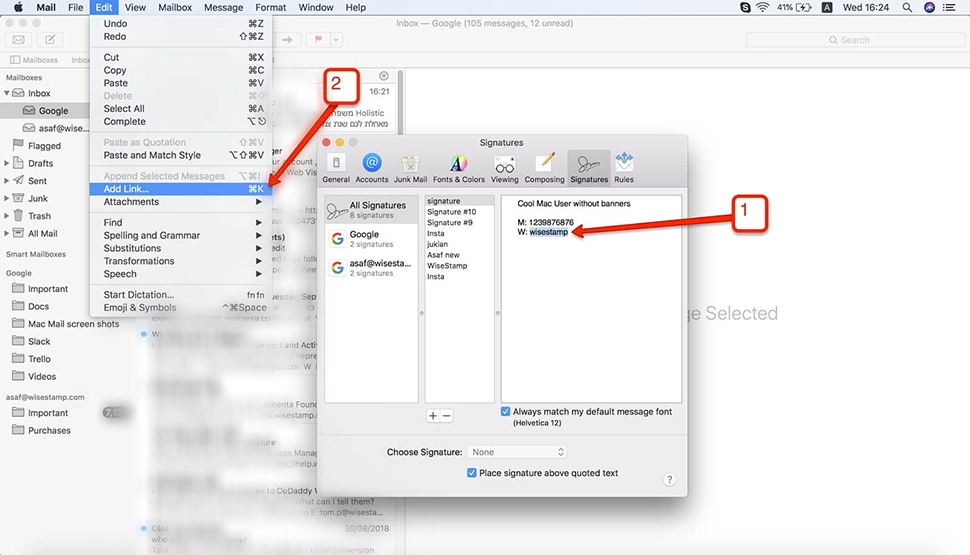Toggle Place signature above quoted text
Image resolution: width=970 pixels, height=555 pixels.
(472, 473)
